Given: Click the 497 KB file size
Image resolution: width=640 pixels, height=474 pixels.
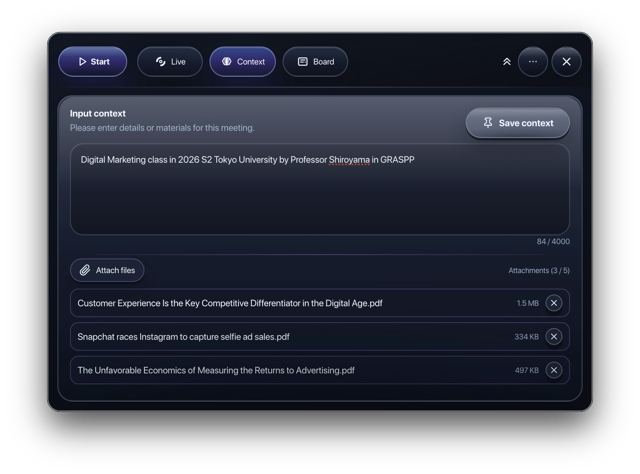Looking at the screenshot, I should click(527, 370).
